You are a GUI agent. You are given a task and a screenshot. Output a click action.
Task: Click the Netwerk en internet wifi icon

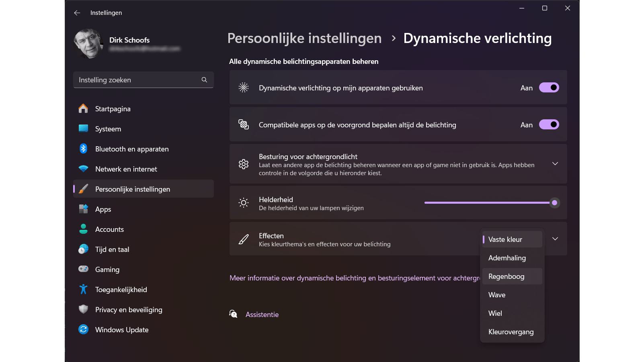[83, 169]
